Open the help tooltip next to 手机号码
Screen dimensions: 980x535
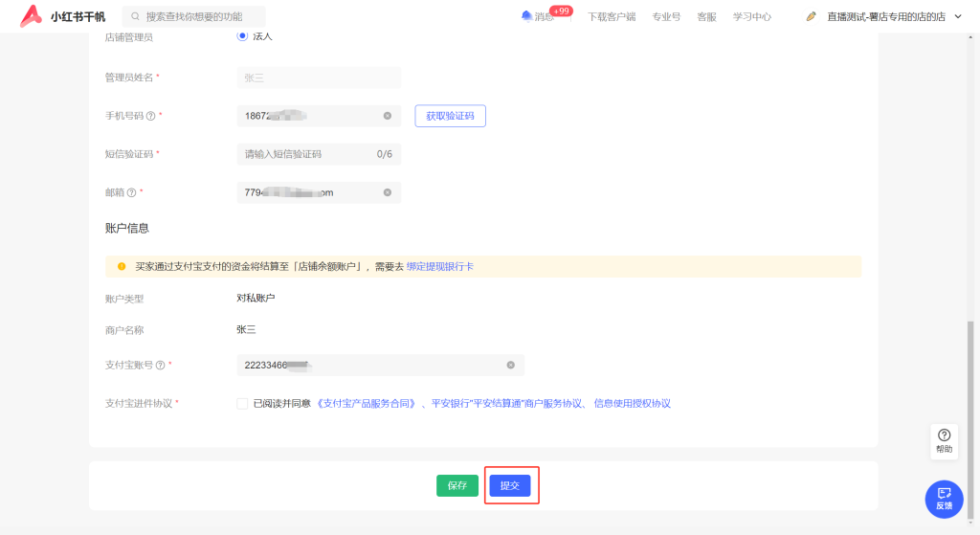click(x=150, y=116)
